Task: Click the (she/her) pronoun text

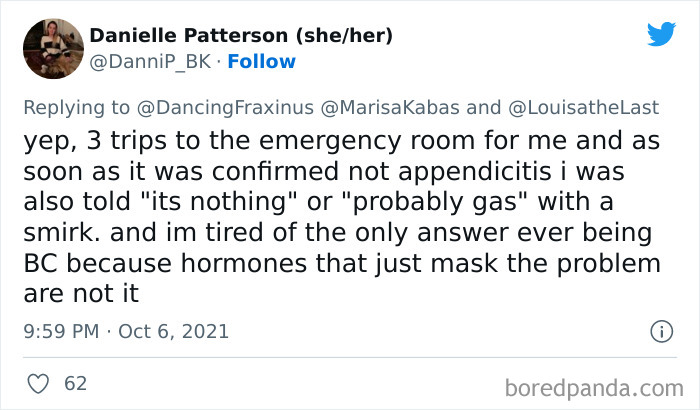Action: [342, 36]
